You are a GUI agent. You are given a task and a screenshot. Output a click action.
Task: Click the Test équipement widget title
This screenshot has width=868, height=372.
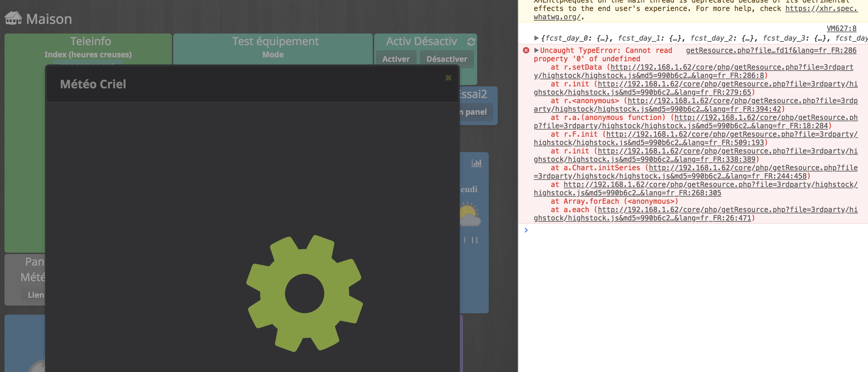click(275, 41)
